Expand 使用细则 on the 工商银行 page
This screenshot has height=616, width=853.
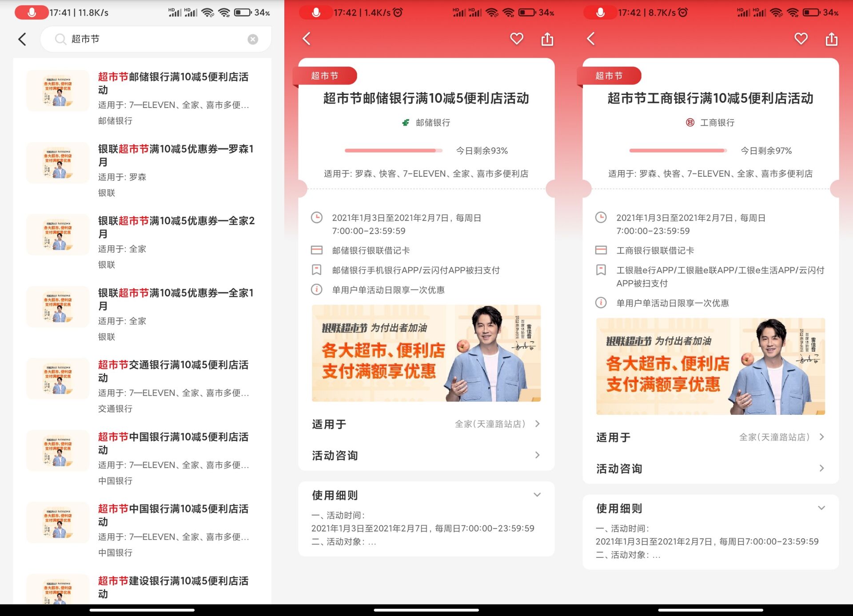pos(710,508)
